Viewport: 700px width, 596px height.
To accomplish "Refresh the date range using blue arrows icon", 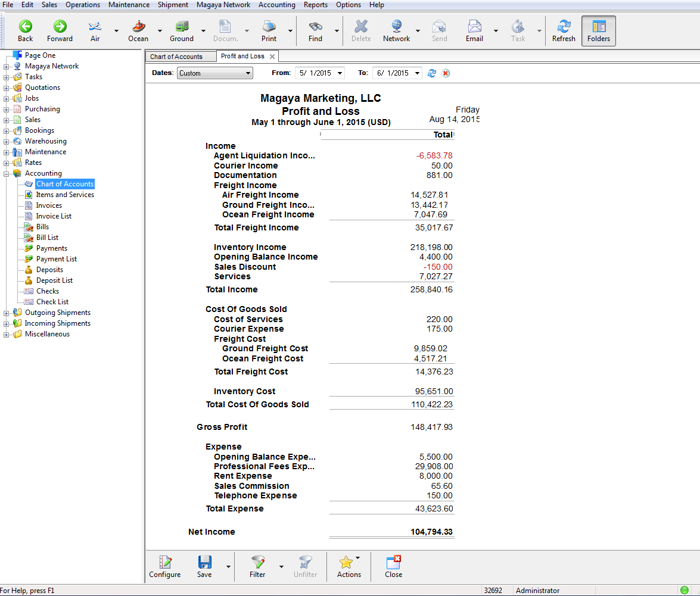I will 432,73.
